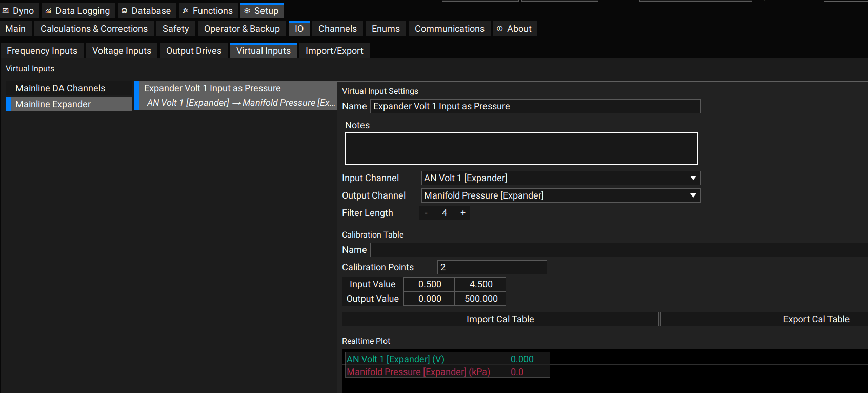Open the Communications tab
This screenshot has width=868, height=393.
pyautogui.click(x=450, y=29)
